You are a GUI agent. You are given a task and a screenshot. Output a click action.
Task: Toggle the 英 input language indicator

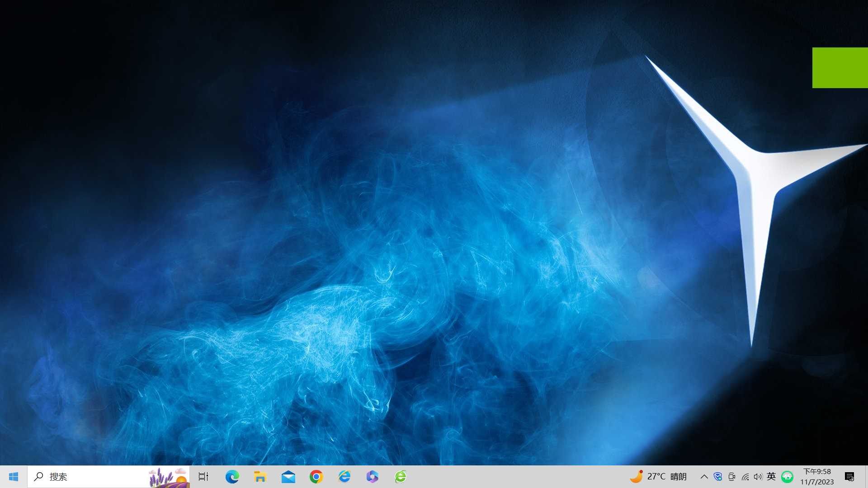(771, 476)
